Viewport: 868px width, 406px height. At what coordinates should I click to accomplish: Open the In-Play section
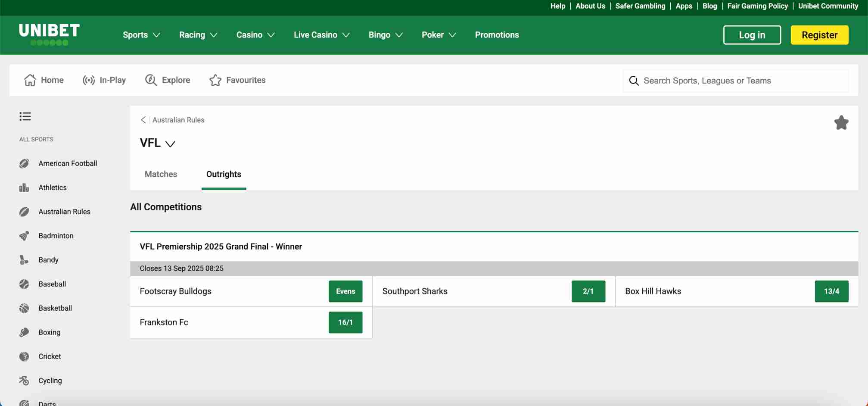click(104, 80)
